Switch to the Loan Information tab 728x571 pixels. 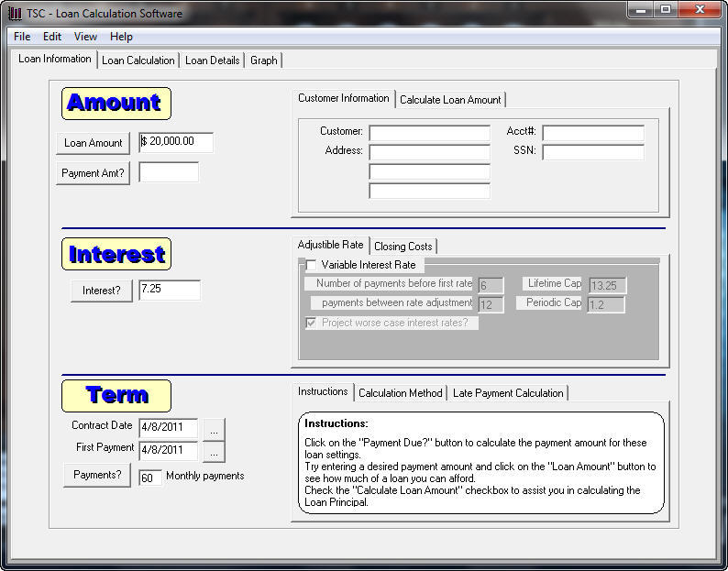pyautogui.click(x=54, y=59)
